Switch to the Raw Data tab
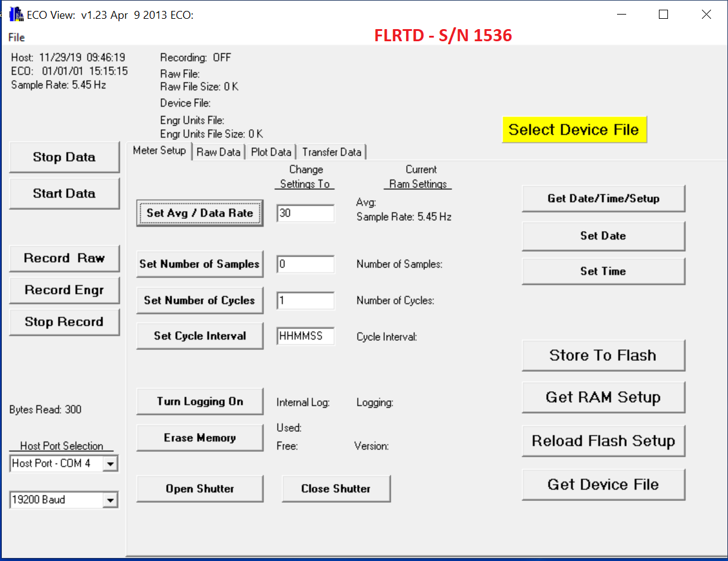 click(x=218, y=152)
